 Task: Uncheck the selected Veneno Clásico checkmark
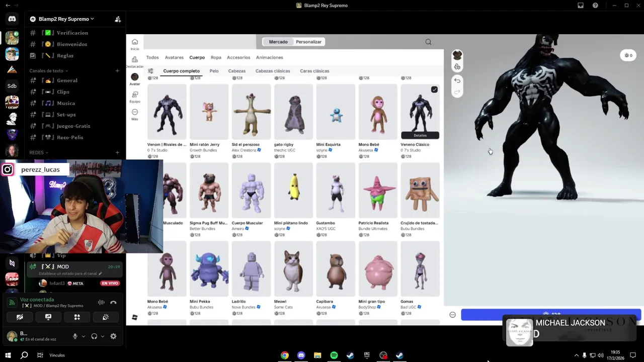[x=434, y=89]
